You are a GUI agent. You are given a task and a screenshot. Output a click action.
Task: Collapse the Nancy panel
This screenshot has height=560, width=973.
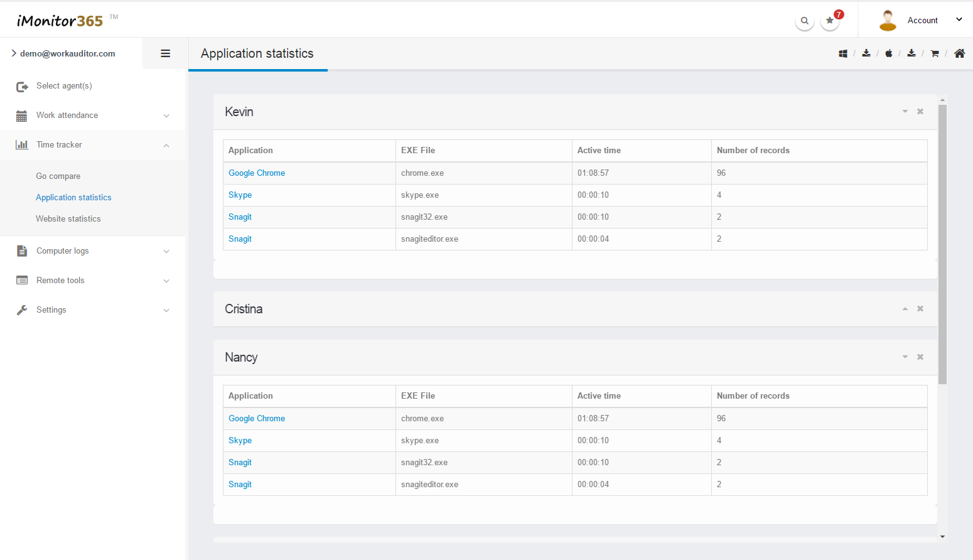coord(905,357)
